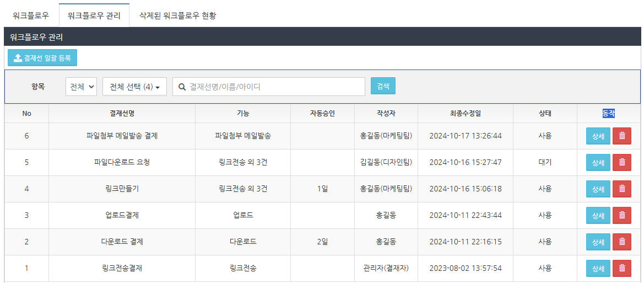The width and height of the screenshot is (644, 283).
Task: Click the magnifier icon in search field
Action: (x=182, y=87)
